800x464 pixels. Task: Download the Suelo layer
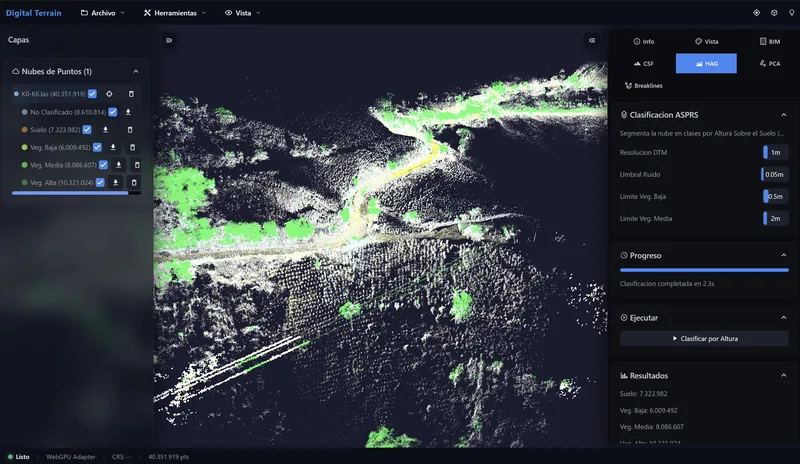pos(105,130)
